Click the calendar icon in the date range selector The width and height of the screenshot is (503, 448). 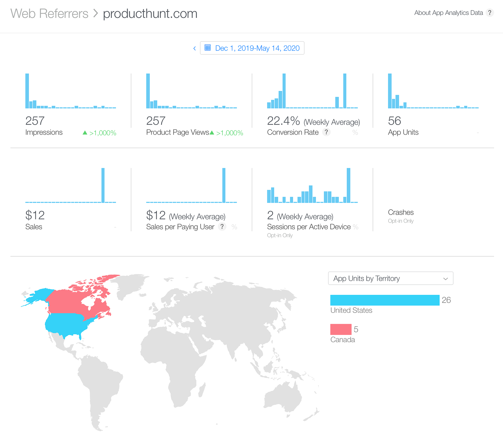(x=207, y=48)
